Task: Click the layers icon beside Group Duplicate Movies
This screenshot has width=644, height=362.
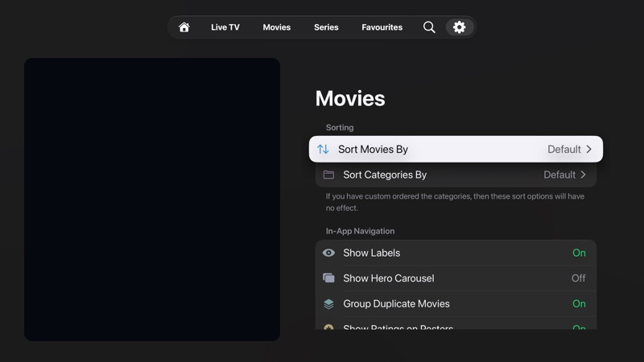Action: (x=328, y=304)
